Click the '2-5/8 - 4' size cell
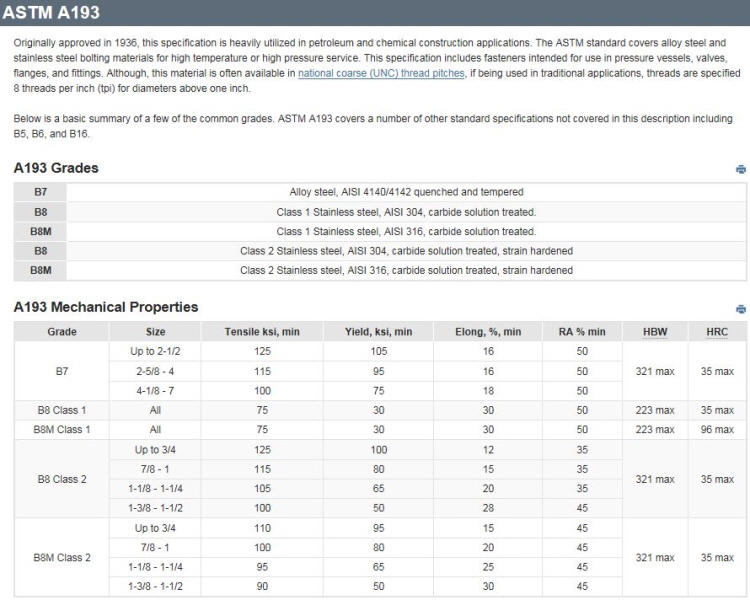Screen dimensions: 750x600 155,371
